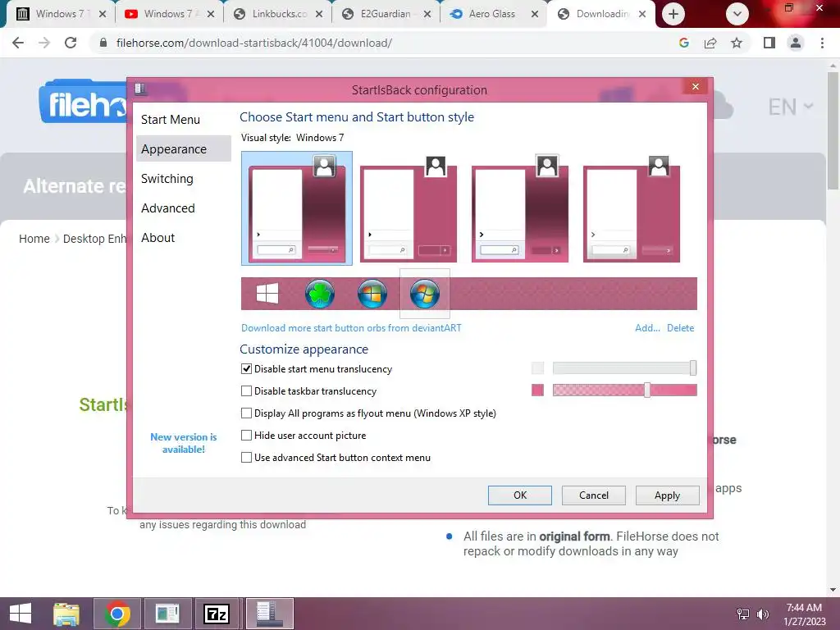Click New version is available link
840x630 pixels.
[x=183, y=443]
